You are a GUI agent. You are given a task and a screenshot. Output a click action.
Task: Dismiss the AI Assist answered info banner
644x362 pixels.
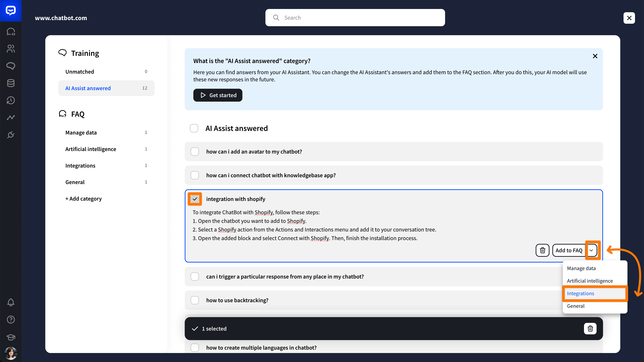pos(595,56)
